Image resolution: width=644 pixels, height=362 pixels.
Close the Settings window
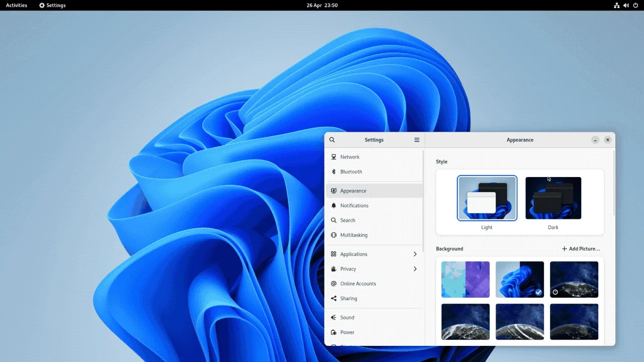pyautogui.click(x=608, y=140)
